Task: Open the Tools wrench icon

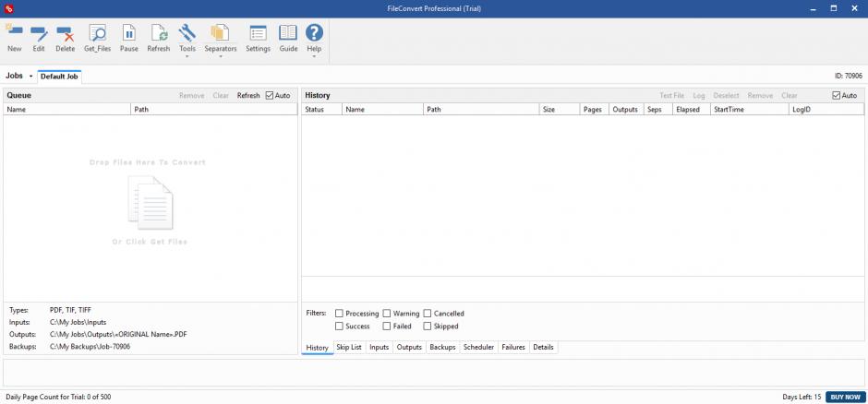Action: (x=187, y=32)
